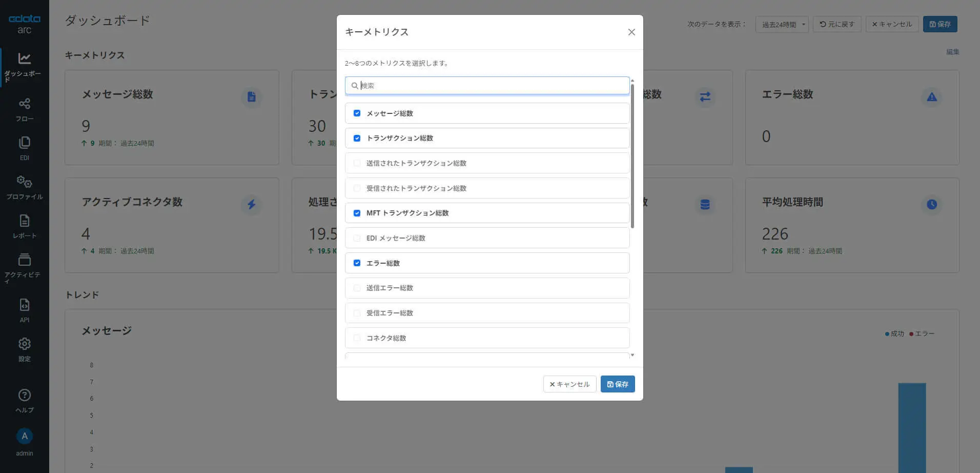
Task: Click the admin user avatar
Action: coord(24,436)
